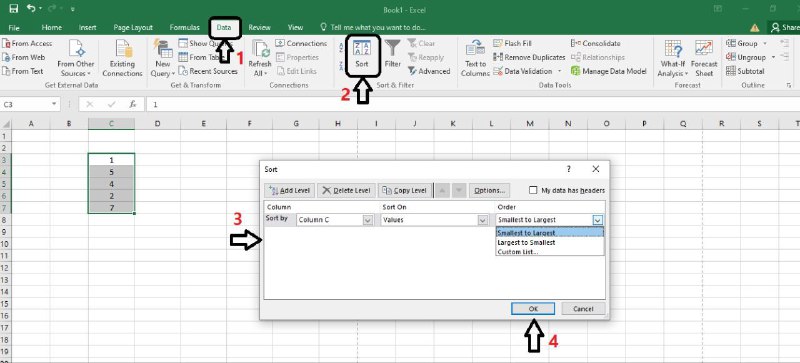Click Copy Level in the Sort dialog
800x363 pixels.
[x=405, y=190]
